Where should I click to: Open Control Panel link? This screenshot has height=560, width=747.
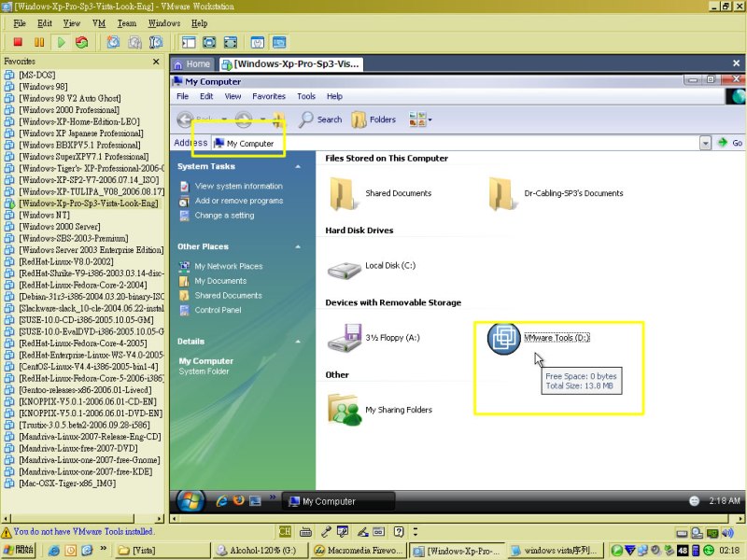tap(218, 310)
